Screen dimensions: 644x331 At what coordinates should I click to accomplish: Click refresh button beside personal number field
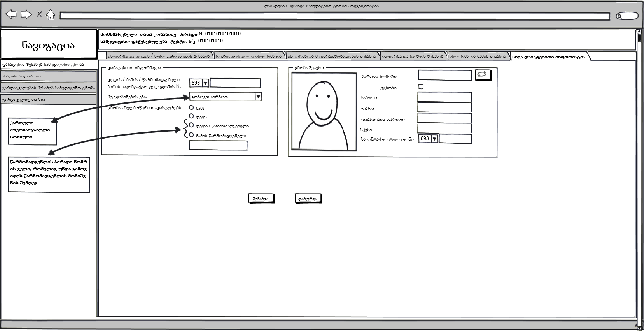(x=483, y=75)
